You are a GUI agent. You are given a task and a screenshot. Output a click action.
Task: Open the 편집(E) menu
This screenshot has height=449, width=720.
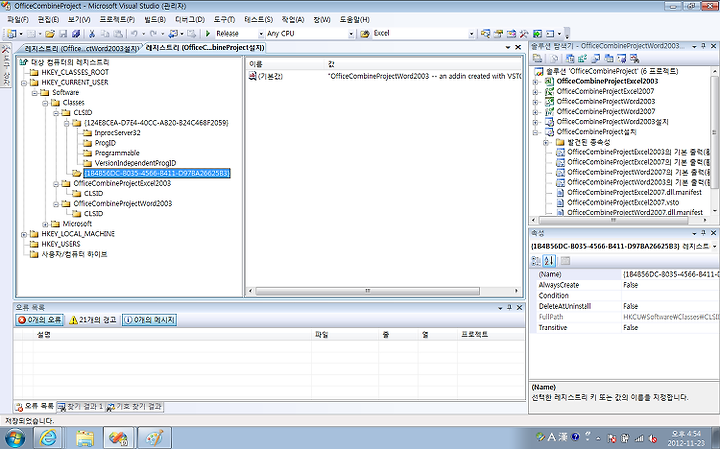48,19
